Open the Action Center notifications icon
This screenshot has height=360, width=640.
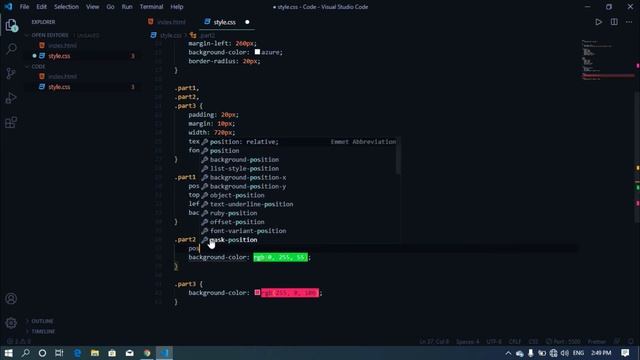point(625,353)
